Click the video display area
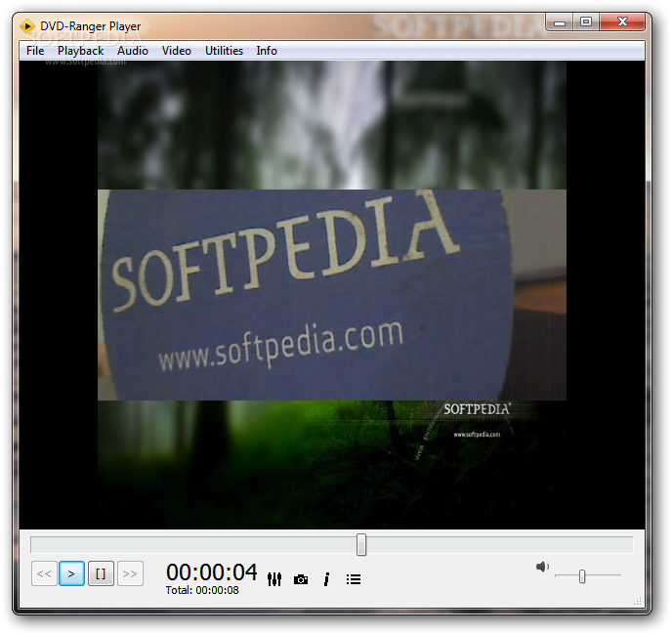The image size is (672, 635). coord(332,295)
